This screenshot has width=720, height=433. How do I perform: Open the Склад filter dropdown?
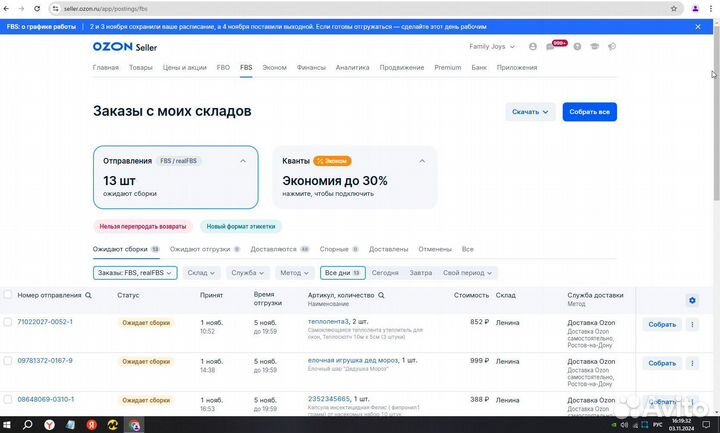click(201, 273)
